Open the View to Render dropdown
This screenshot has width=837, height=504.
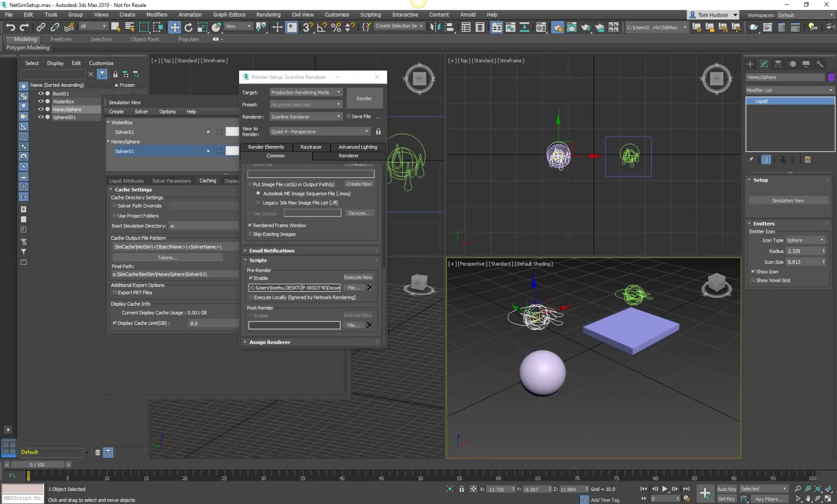click(x=320, y=132)
